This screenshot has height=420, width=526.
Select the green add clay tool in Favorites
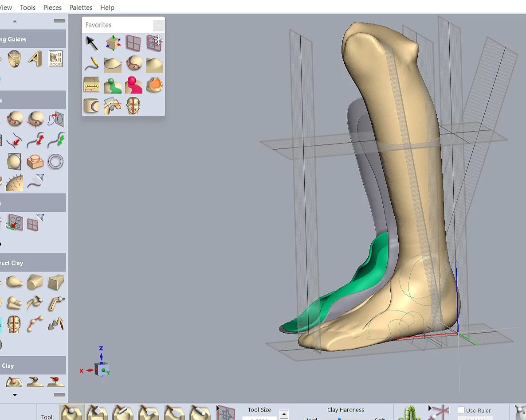click(x=113, y=85)
